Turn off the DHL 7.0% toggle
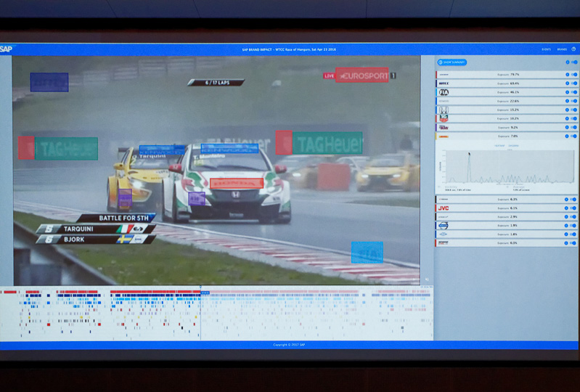Screen dimensions: 580x392 coord(573,136)
